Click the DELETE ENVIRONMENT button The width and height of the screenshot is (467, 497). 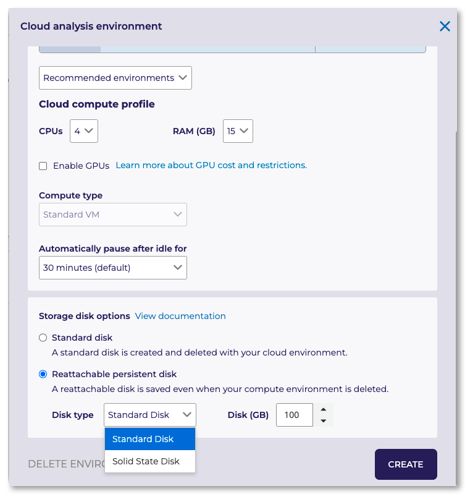pyautogui.click(x=66, y=464)
